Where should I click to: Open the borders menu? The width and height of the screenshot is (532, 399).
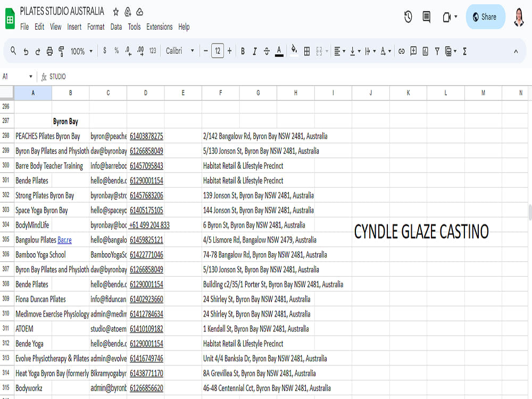[307, 51]
